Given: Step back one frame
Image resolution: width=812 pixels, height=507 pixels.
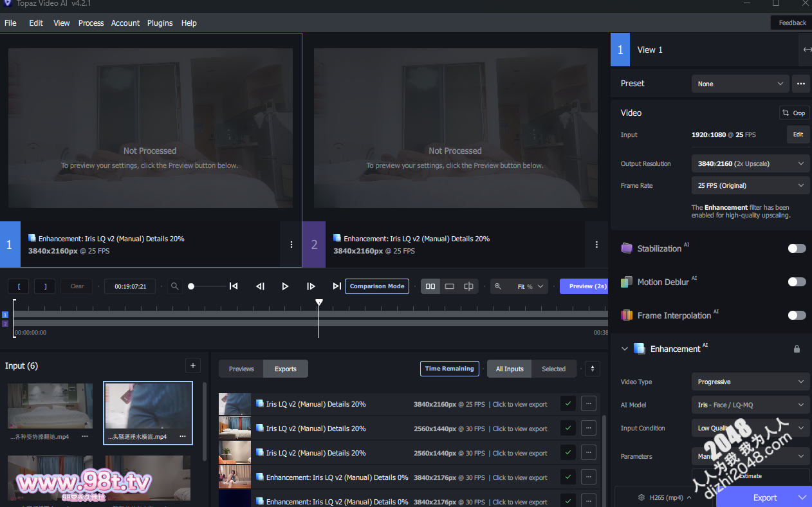Looking at the screenshot, I should [260, 286].
